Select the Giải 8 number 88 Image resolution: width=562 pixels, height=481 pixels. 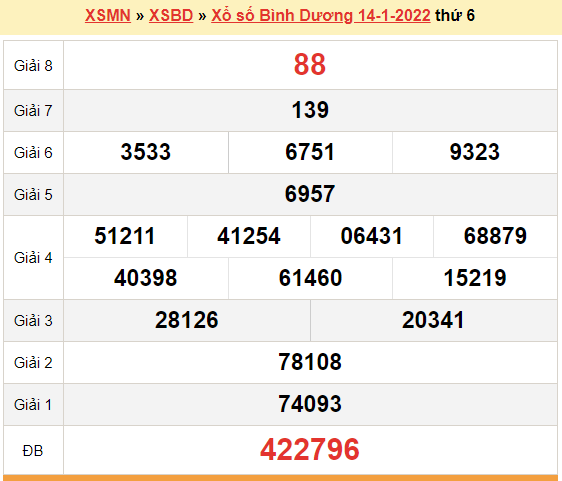coord(310,65)
